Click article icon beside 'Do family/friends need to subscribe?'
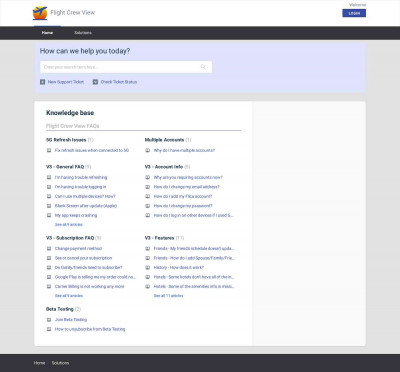400x372 pixels. [x=49, y=267]
